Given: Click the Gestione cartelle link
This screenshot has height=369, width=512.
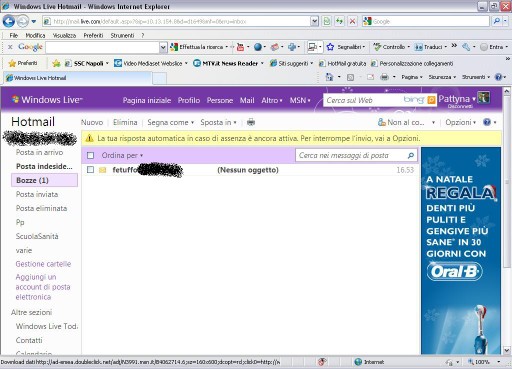Looking at the screenshot, I should pos(43,264).
